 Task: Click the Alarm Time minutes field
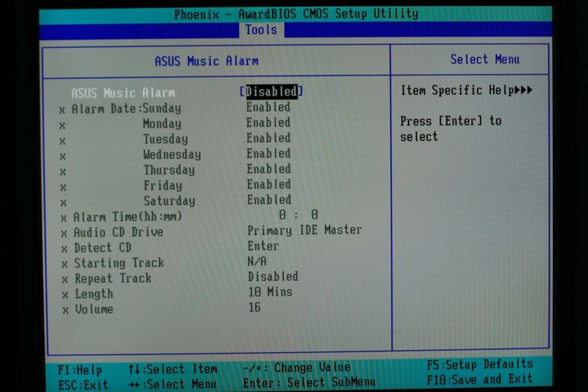click(x=314, y=214)
